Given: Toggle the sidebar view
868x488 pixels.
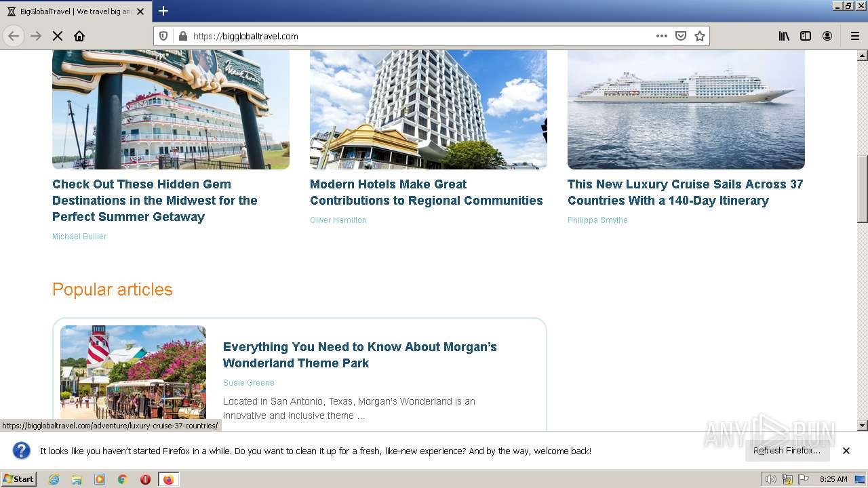Looking at the screenshot, I should tap(806, 36).
